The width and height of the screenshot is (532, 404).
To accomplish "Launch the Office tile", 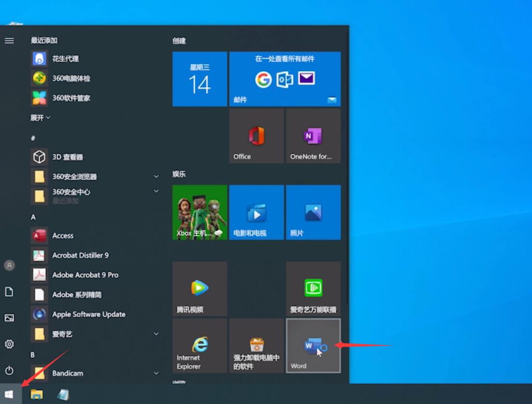I will (x=256, y=136).
